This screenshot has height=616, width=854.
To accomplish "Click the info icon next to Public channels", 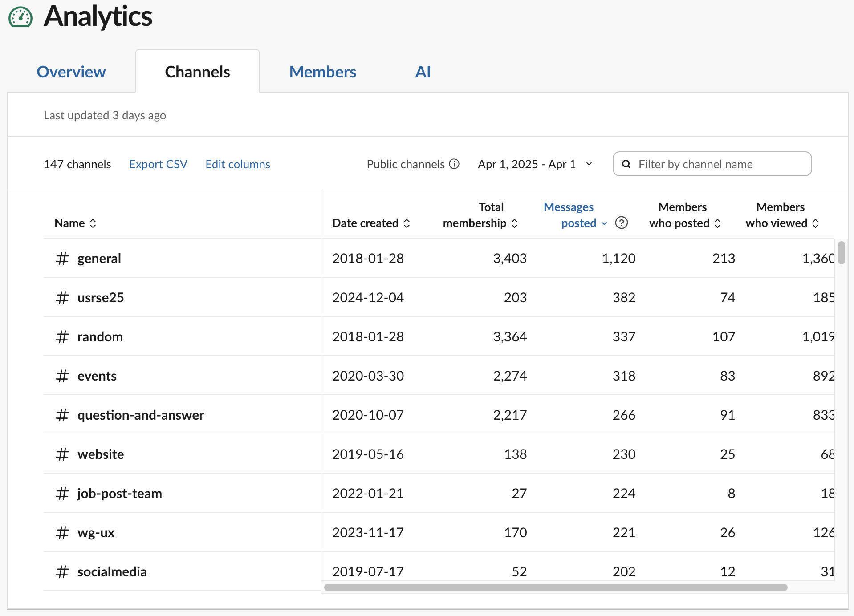I will tap(454, 164).
